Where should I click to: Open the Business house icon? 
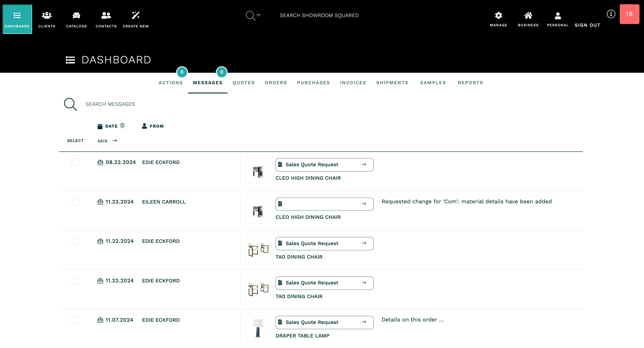528,16
